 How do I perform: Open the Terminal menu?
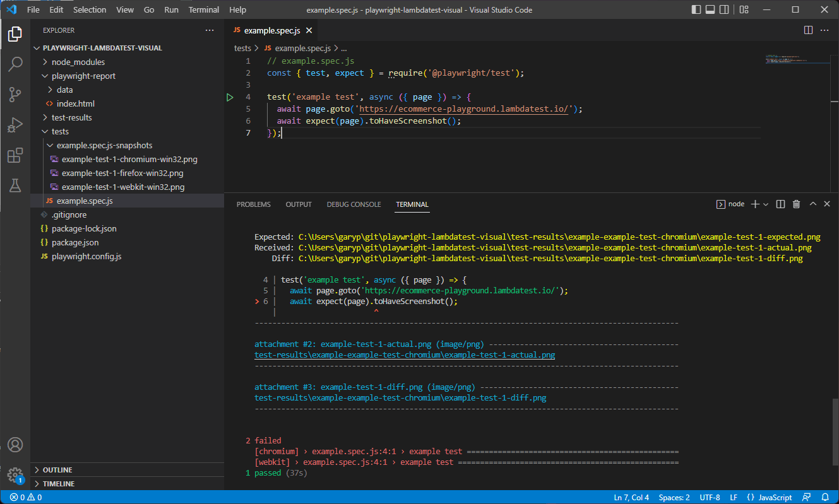pyautogui.click(x=204, y=10)
